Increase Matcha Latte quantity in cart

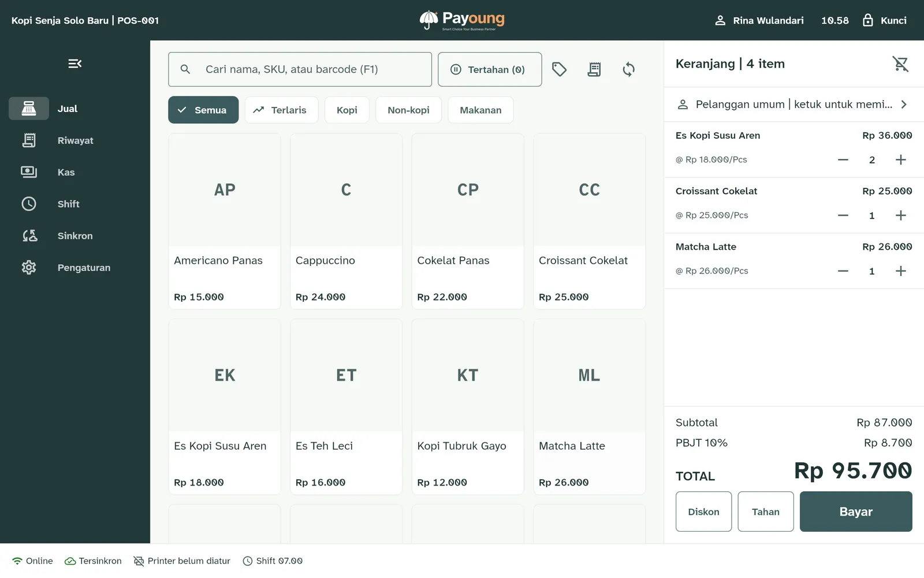pyautogui.click(x=901, y=271)
